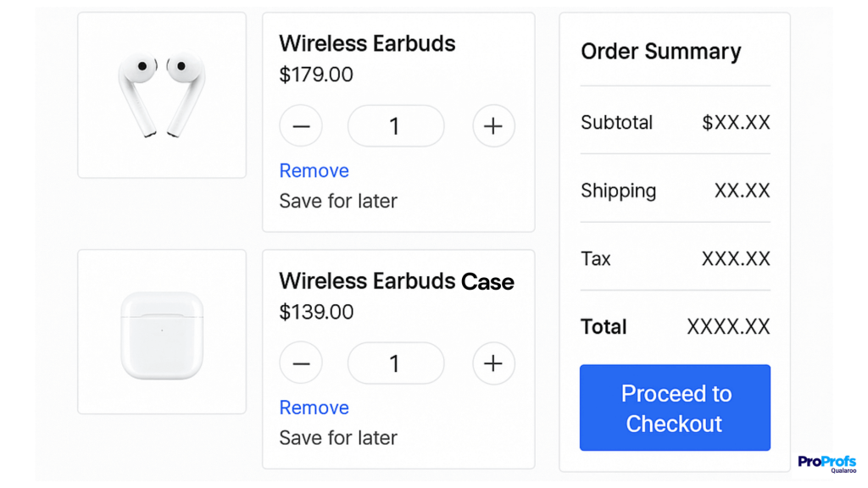Remove the Wireless Earbuds Case item
Image resolution: width=868 pixels, height=488 pixels.
314,408
